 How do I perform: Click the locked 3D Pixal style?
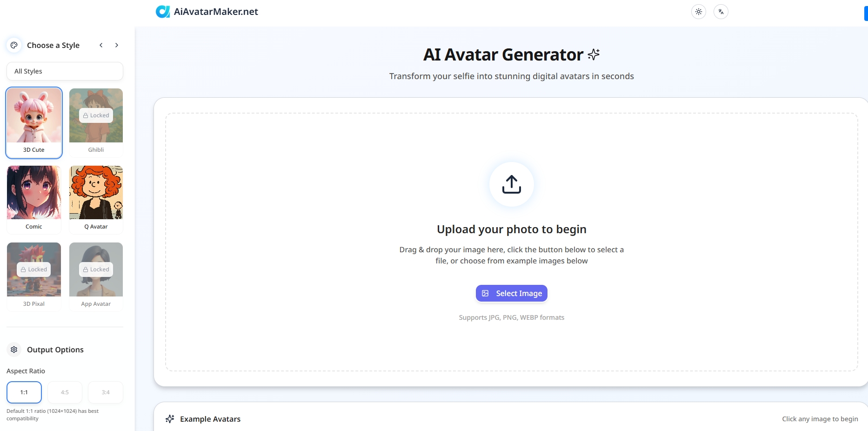(x=34, y=269)
